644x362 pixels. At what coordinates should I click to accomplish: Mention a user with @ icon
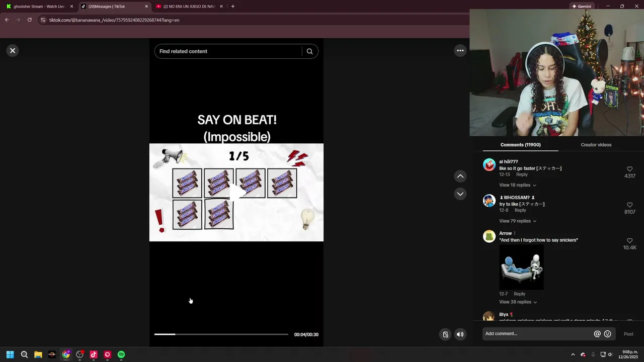click(x=597, y=334)
